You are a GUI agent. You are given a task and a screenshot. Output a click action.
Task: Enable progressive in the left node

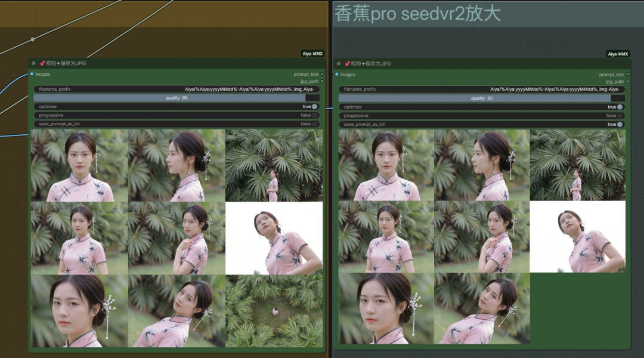(x=314, y=115)
